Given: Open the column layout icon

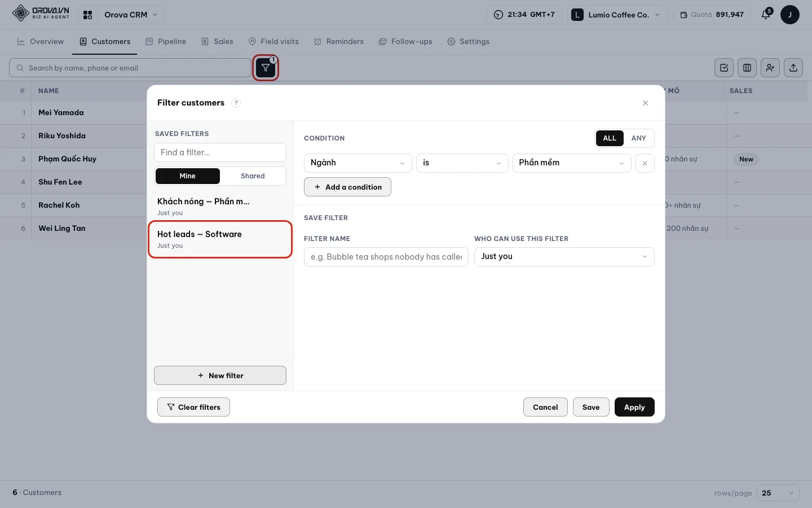Looking at the screenshot, I should (x=747, y=68).
